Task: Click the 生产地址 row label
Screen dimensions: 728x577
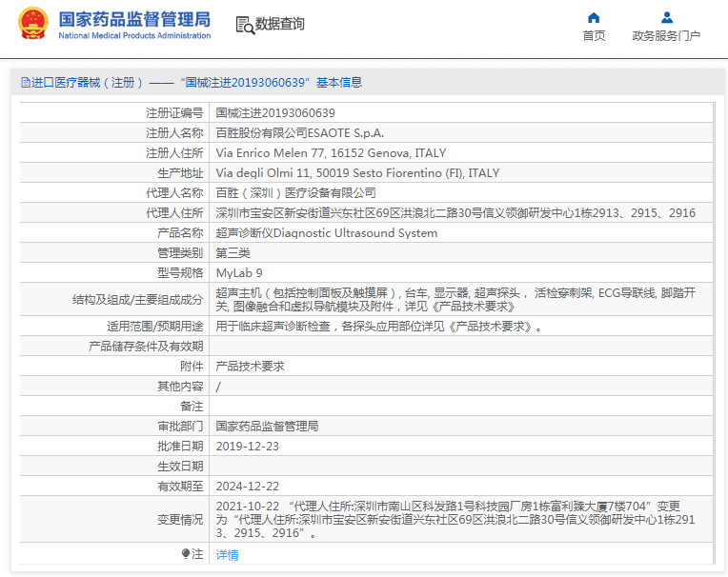Action: click(x=180, y=173)
